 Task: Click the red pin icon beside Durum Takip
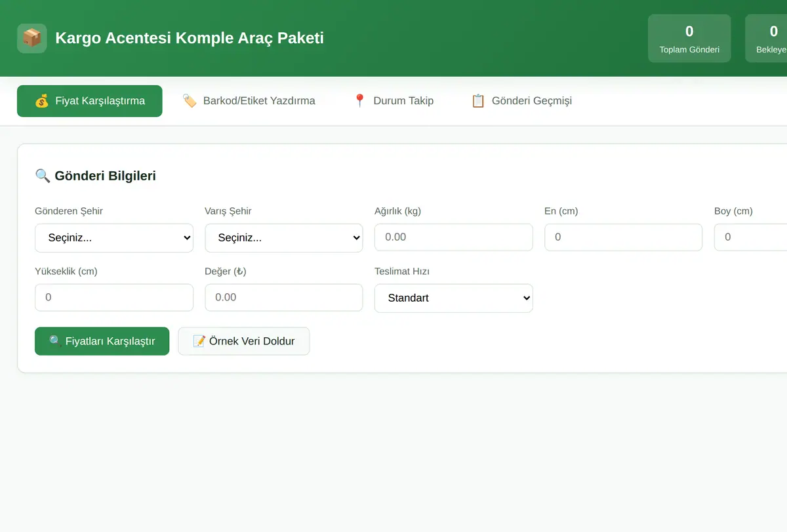[x=359, y=101]
